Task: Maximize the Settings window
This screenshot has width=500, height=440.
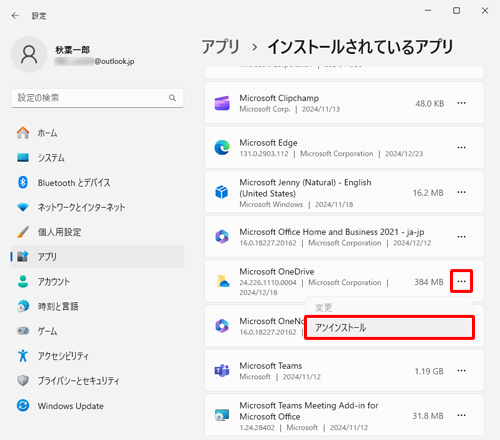Action: (456, 11)
